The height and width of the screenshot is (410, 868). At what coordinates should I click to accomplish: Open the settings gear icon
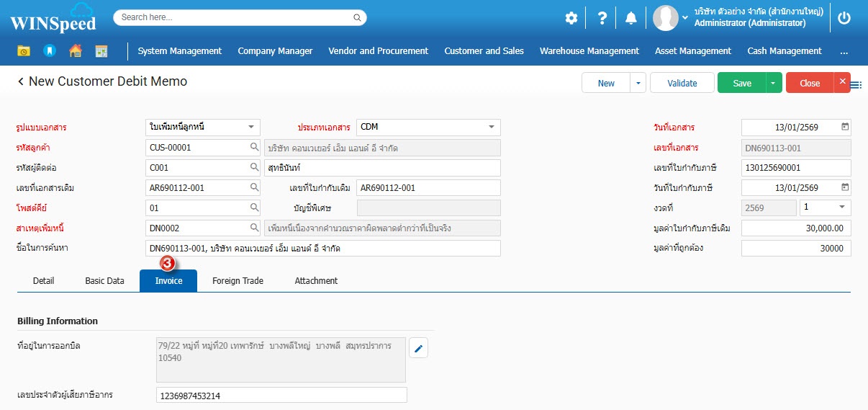pos(571,18)
